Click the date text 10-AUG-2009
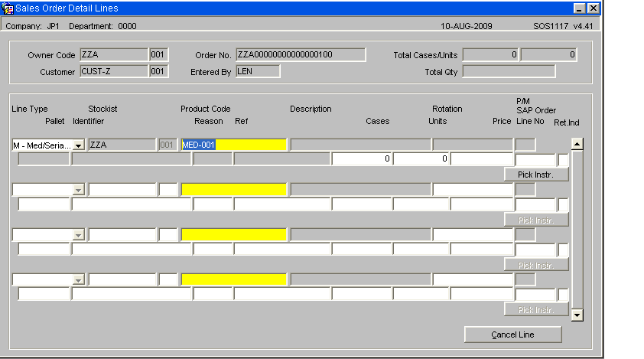Screen dimensions: 644x359 (x=466, y=26)
